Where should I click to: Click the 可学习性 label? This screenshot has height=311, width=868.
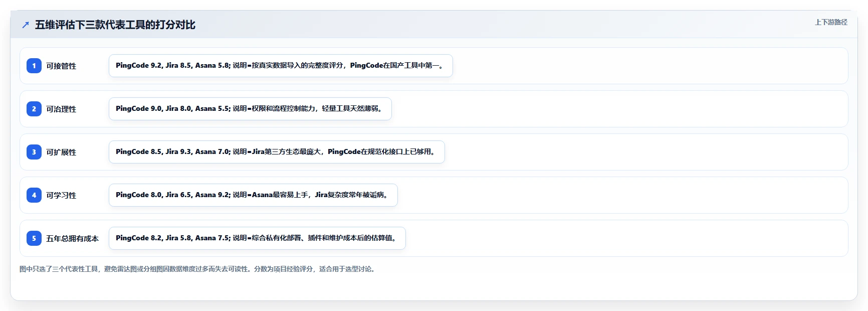pos(61,195)
